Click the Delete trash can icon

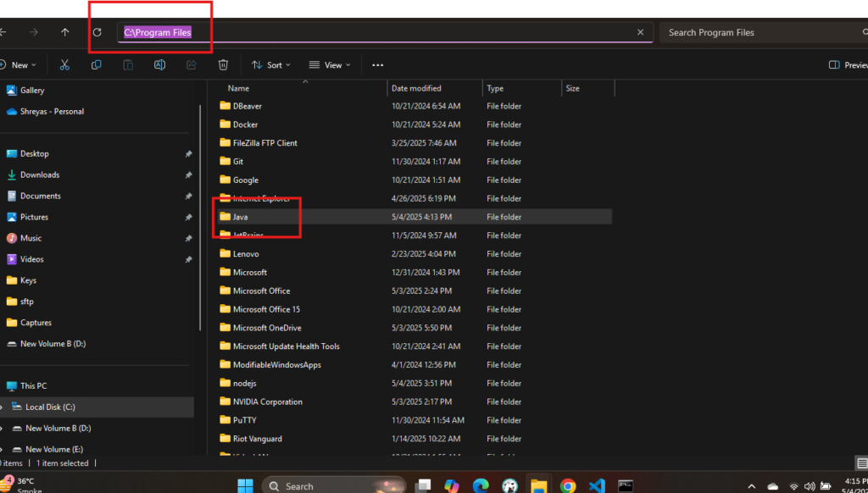coord(223,65)
